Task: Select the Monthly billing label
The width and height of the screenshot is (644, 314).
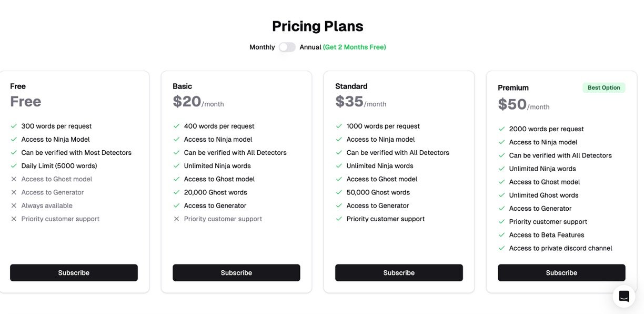Action: pos(262,47)
